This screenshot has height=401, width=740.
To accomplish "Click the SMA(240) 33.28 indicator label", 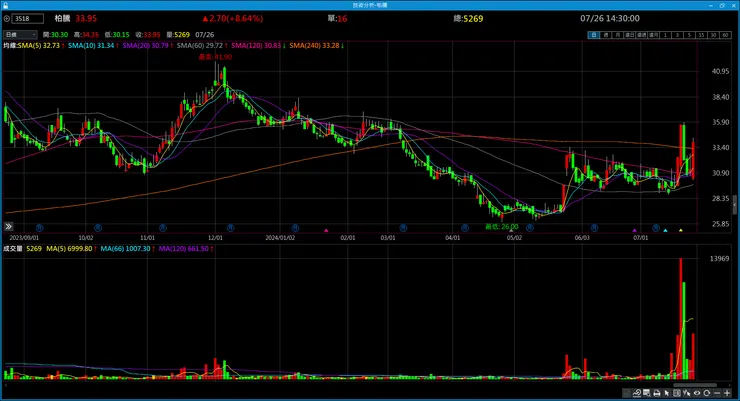I will [x=314, y=45].
